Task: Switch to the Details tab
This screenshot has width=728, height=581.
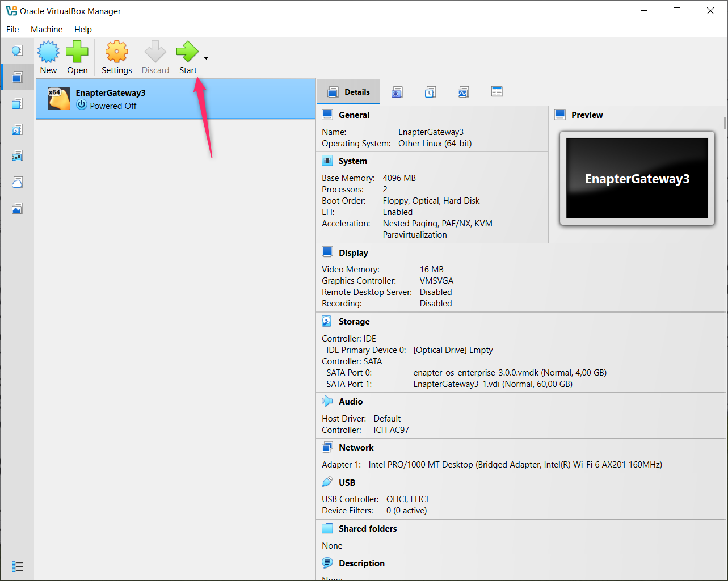Action: click(x=348, y=91)
